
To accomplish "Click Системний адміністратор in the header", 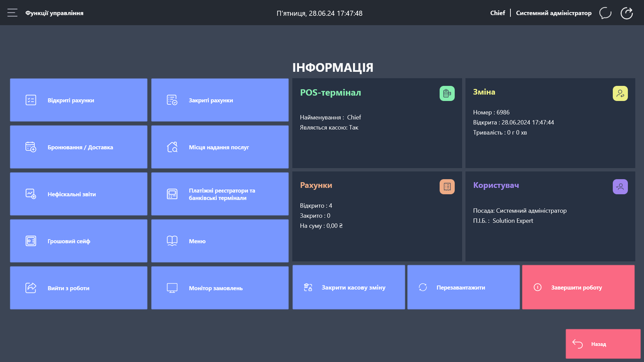I will (x=553, y=13).
